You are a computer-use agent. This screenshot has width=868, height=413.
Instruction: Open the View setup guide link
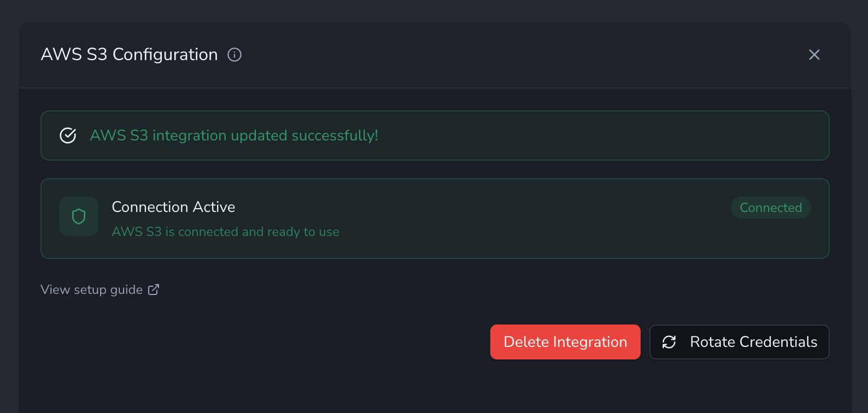pos(100,290)
